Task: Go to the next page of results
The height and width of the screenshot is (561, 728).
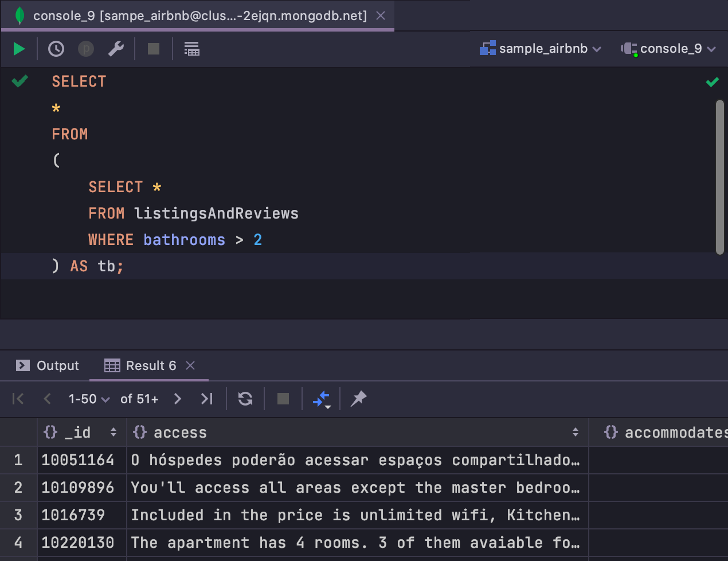Action: pyautogui.click(x=178, y=398)
